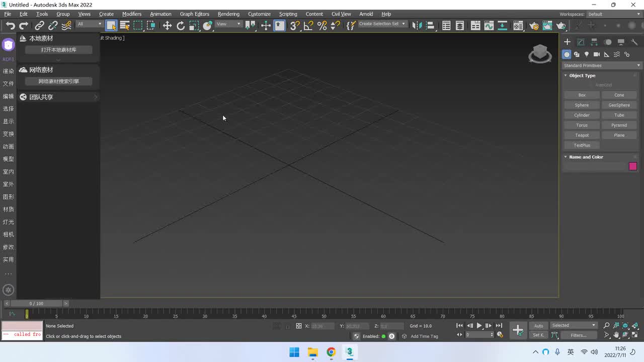Activate the Bind to Space Warp tool
The height and width of the screenshot is (362, 644).
(66, 26)
